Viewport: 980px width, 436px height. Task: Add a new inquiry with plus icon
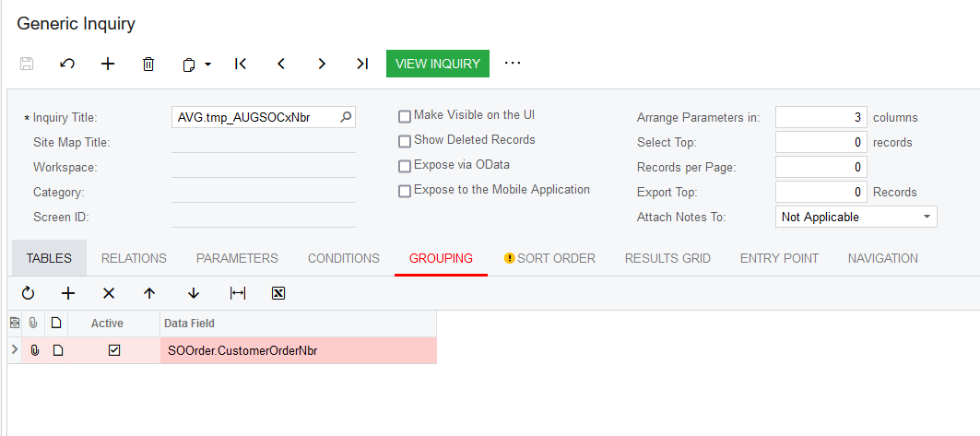pyautogui.click(x=108, y=64)
